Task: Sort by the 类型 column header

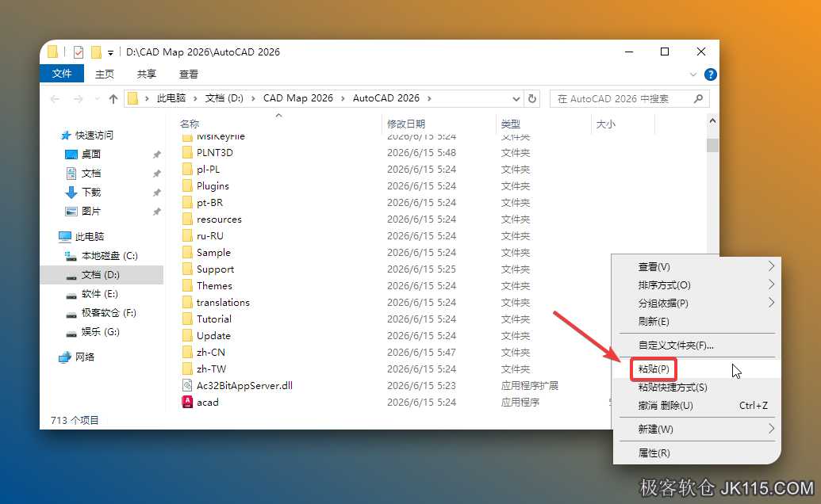Action: pyautogui.click(x=511, y=124)
